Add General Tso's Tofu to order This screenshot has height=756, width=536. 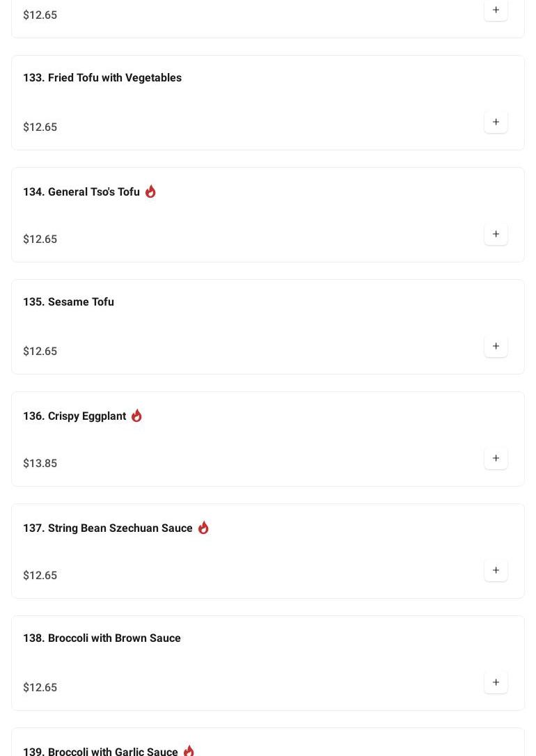pyautogui.click(x=496, y=235)
